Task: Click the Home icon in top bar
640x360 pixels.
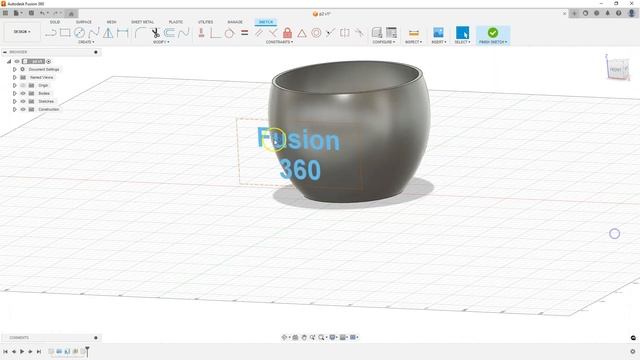Action: (x=71, y=13)
